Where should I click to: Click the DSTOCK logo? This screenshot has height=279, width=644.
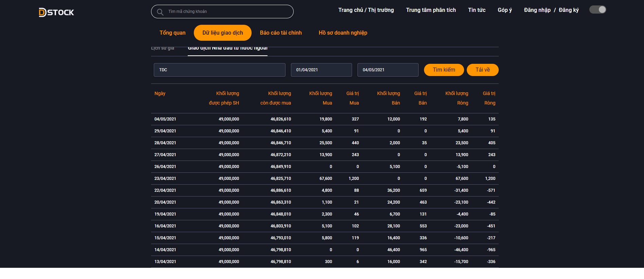(x=56, y=13)
